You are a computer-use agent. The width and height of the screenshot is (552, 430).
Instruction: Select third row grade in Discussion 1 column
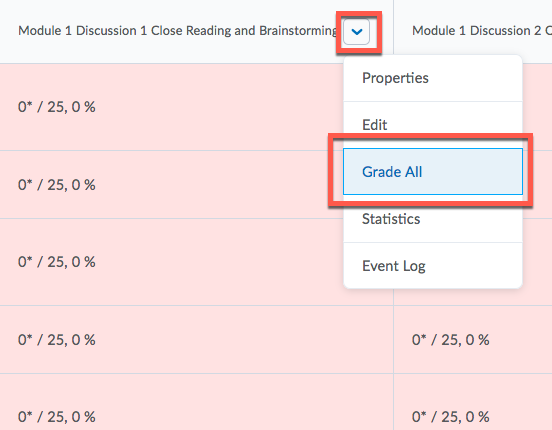click(57, 262)
